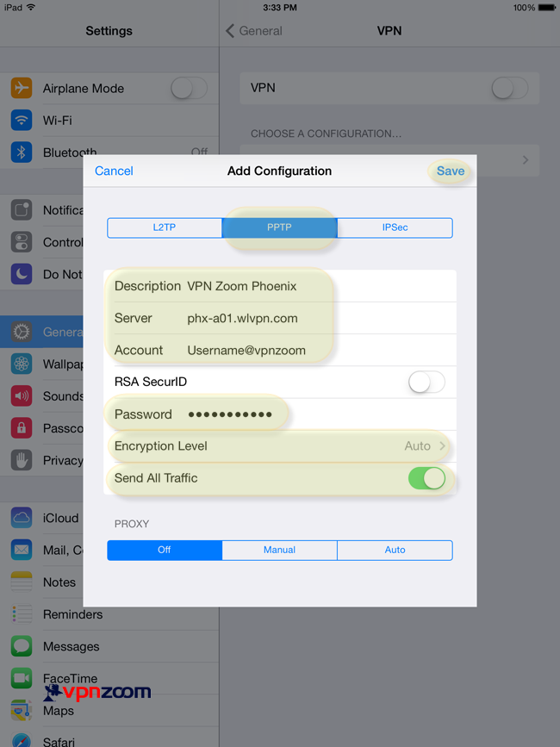Set proxy to Auto
560x747 pixels.
395,550
